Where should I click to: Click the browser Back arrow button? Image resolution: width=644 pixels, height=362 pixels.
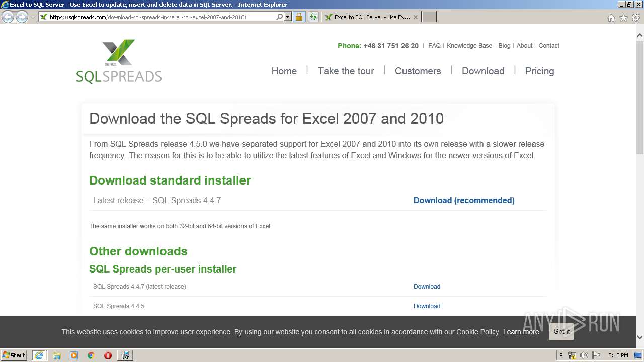point(8,17)
